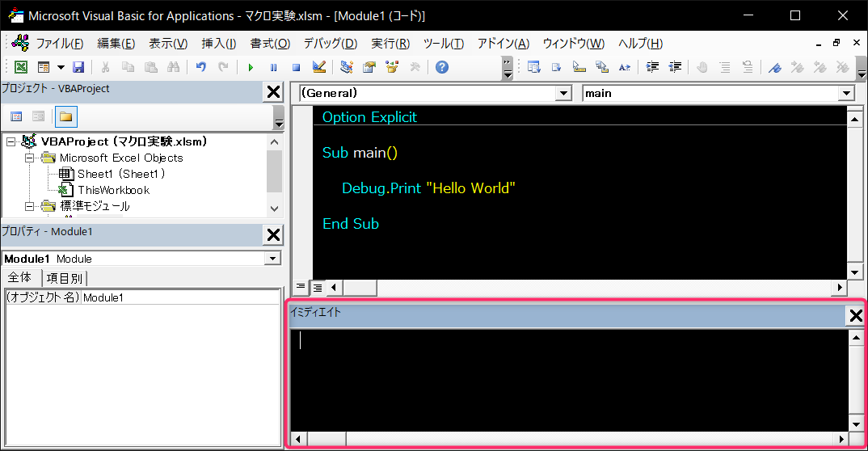Click the Paste clipboard icon

pos(150,68)
